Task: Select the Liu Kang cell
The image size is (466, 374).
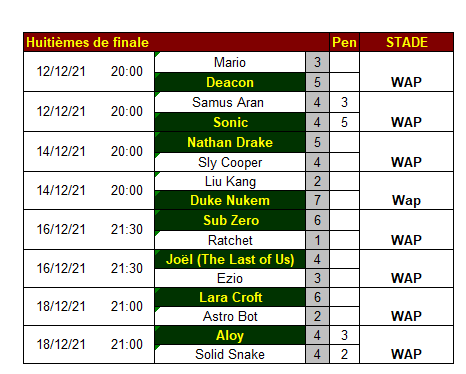Action: point(230,181)
